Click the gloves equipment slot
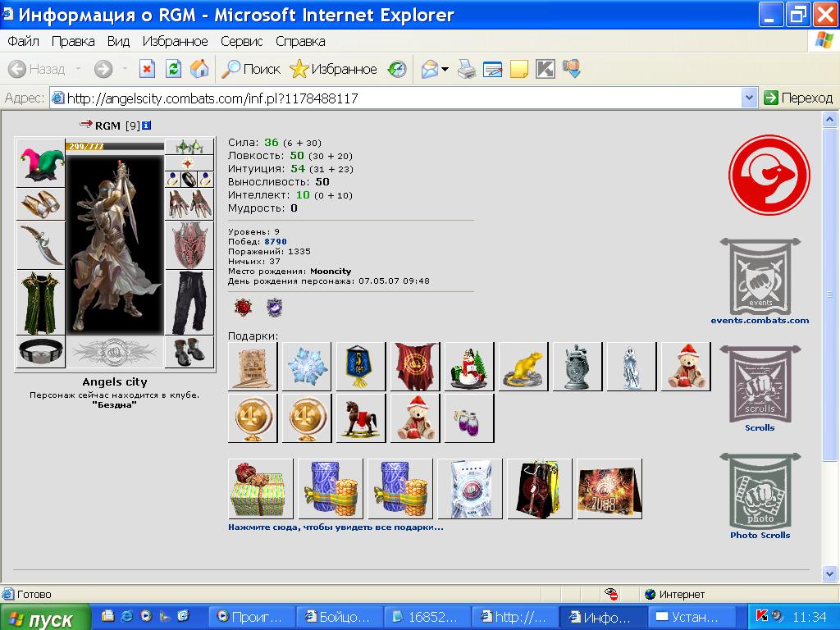 (189, 203)
